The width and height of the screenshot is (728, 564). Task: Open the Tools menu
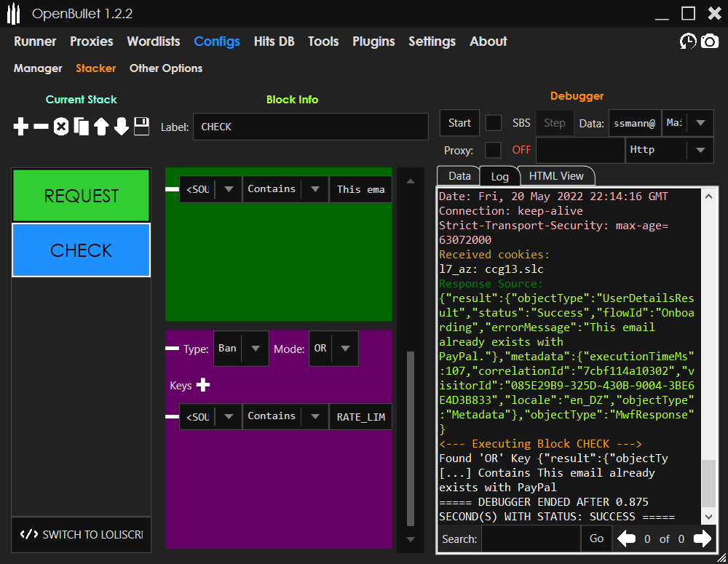pyautogui.click(x=323, y=41)
